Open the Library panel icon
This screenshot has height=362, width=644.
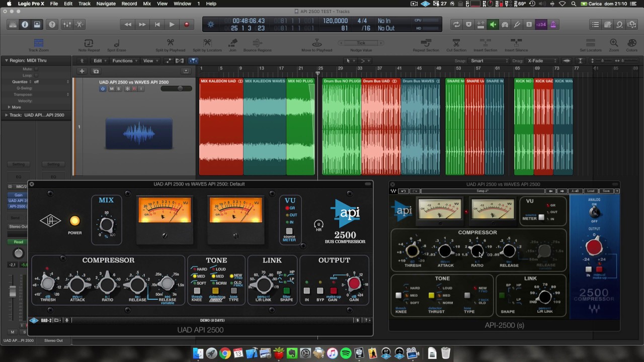coord(13,24)
